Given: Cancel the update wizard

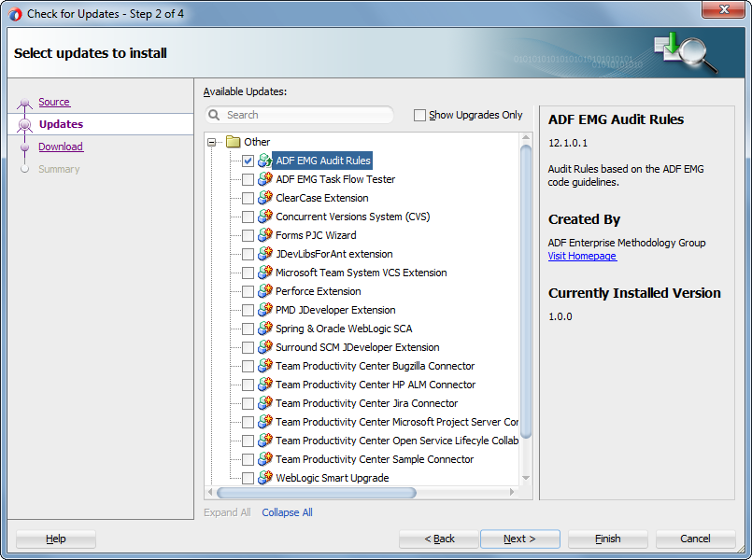Looking at the screenshot, I should pos(695,539).
